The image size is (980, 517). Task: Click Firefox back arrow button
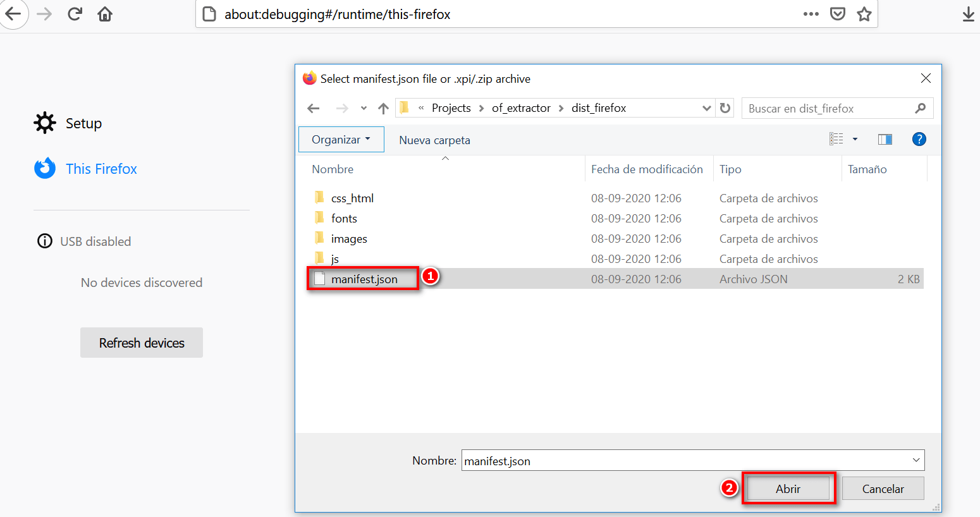coord(13,14)
